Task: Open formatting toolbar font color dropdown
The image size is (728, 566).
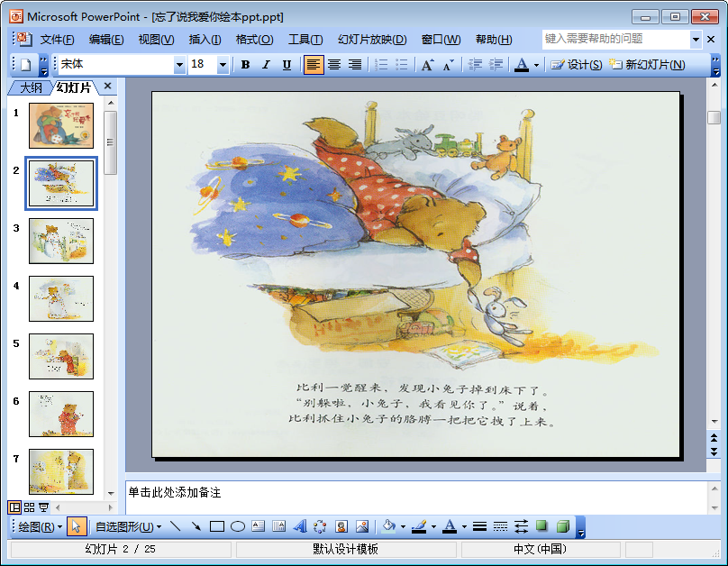Action: click(x=536, y=65)
